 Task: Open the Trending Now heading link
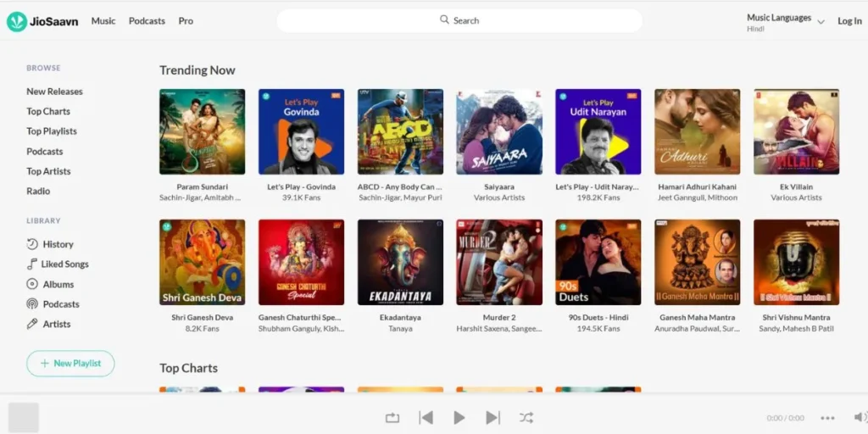(197, 70)
